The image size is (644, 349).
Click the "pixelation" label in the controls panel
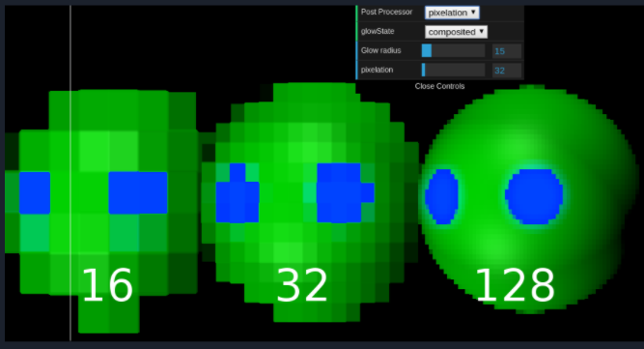tap(378, 70)
